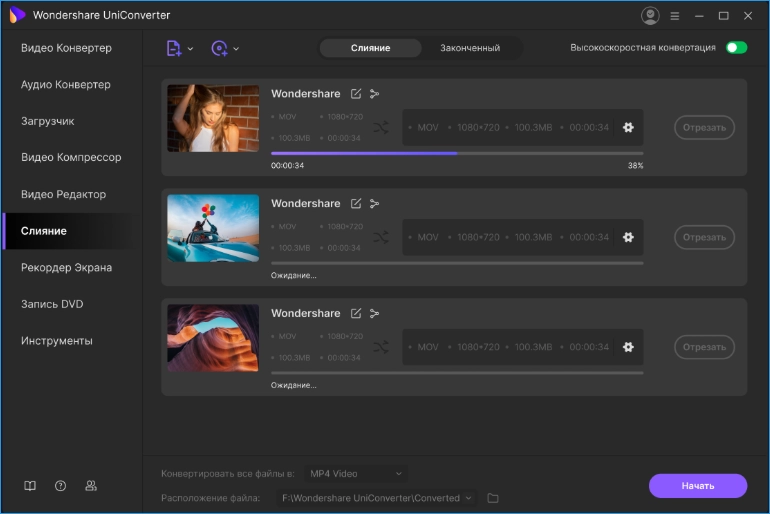Rename the second Wondershare video
Viewport: 770px width, 514px height.
[356, 204]
